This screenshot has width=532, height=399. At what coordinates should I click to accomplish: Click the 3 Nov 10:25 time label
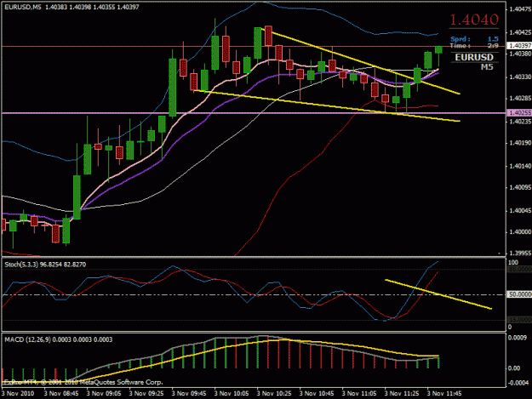point(274,394)
